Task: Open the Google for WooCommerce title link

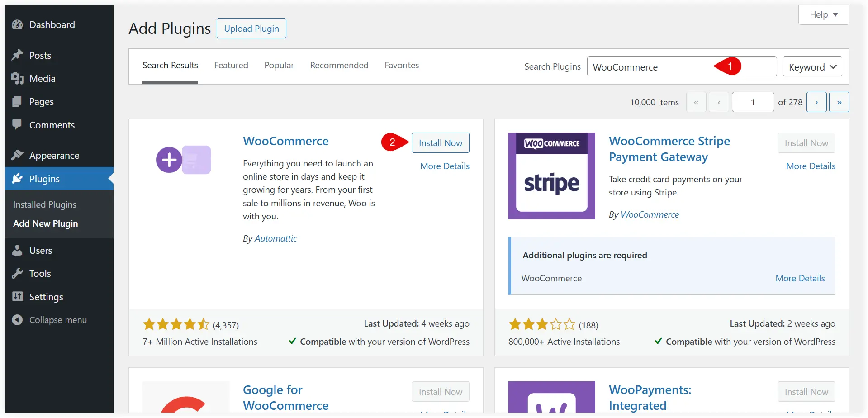Action: pos(286,398)
